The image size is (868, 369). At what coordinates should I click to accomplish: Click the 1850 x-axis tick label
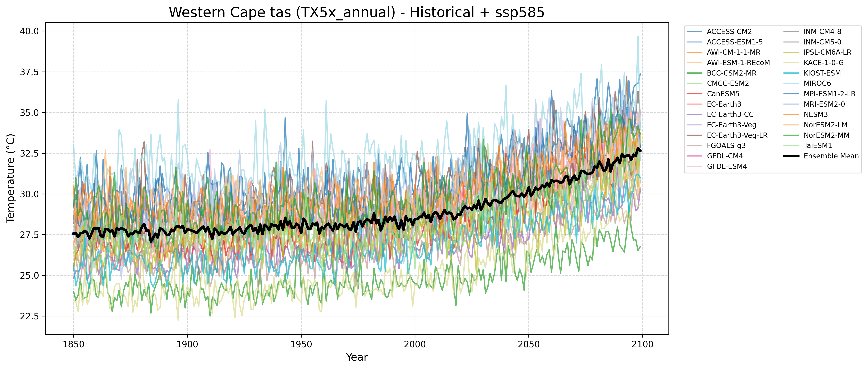(73, 344)
